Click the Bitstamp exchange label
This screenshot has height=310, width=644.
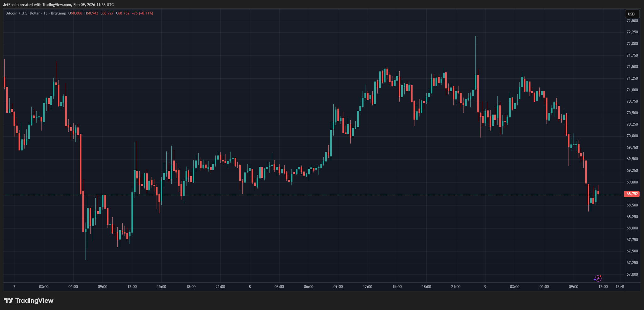[58, 13]
